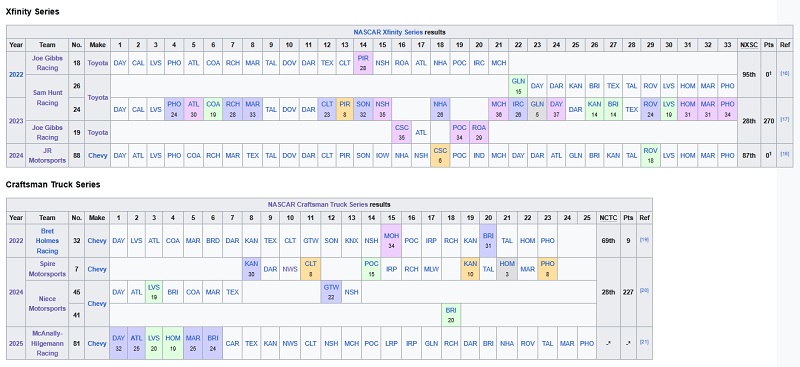Click the 2025 year link in Truck table
Viewport: 800px width, 367px height.
coord(16,344)
